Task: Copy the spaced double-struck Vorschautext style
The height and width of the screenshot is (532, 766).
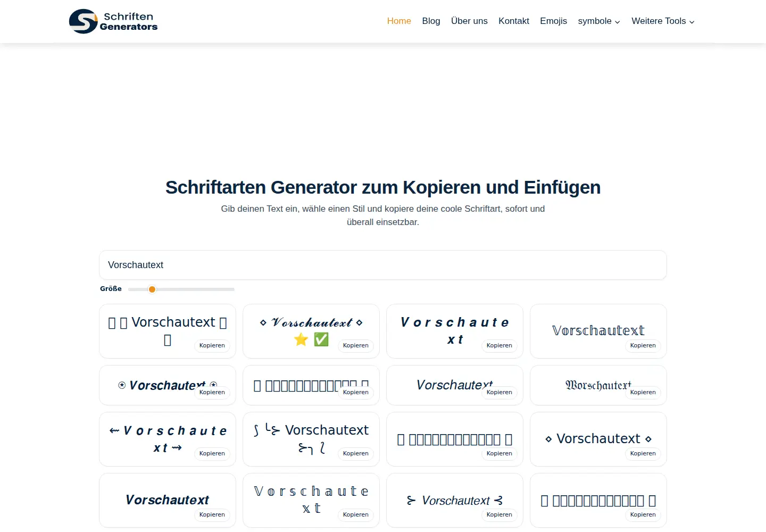Action: point(356,514)
